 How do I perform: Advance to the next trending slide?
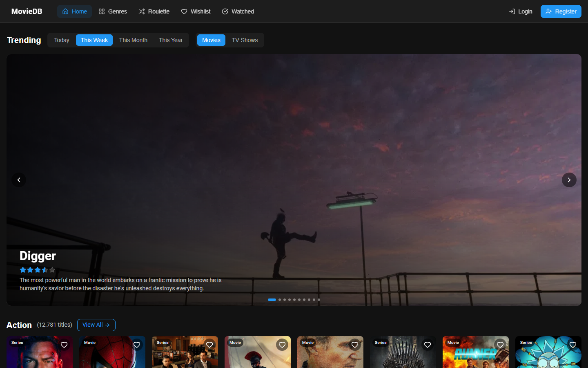tap(569, 180)
